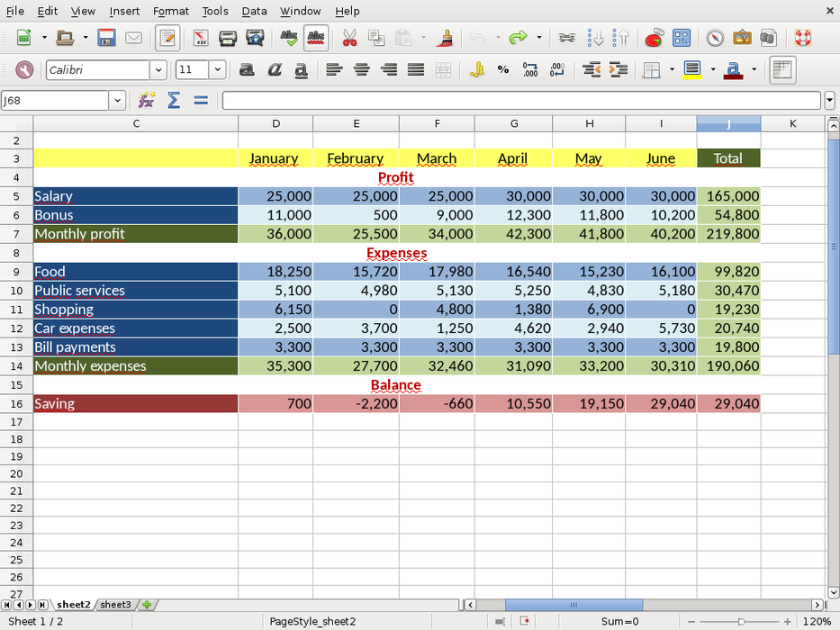This screenshot has height=630, width=840.
Task: Click the Sum sigma icon
Action: point(174,101)
